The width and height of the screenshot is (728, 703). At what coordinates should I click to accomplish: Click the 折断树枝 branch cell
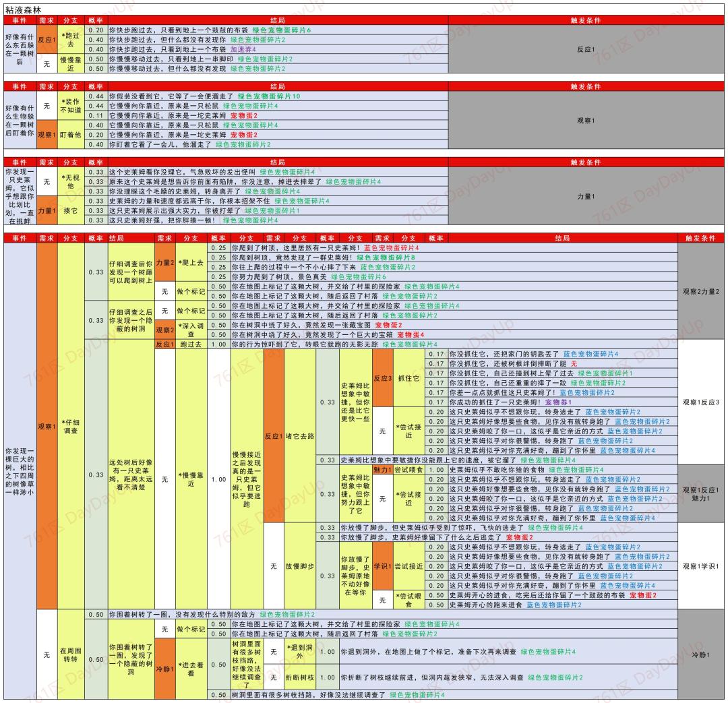(300, 677)
